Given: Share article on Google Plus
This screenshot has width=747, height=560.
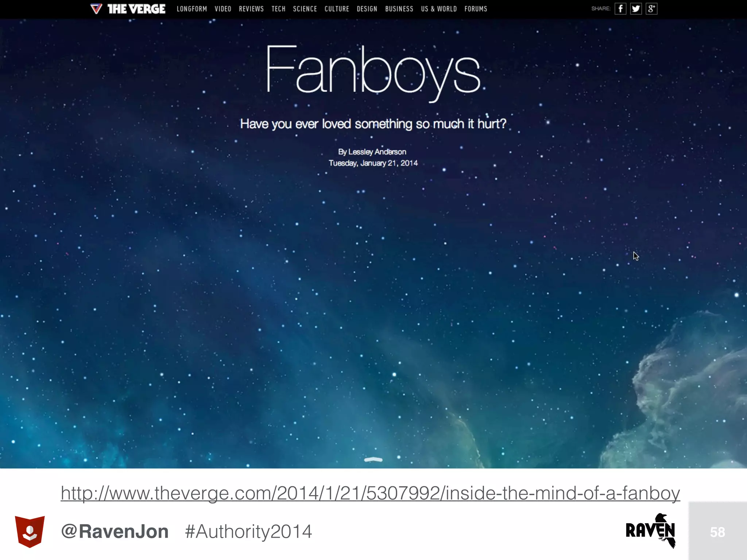Looking at the screenshot, I should click(652, 9).
